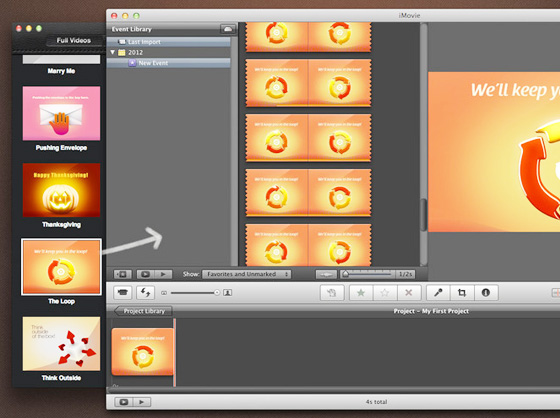Viewport: 560px width, 418px height.
Task: Click the Think Outside caption text
Action: tap(61, 378)
